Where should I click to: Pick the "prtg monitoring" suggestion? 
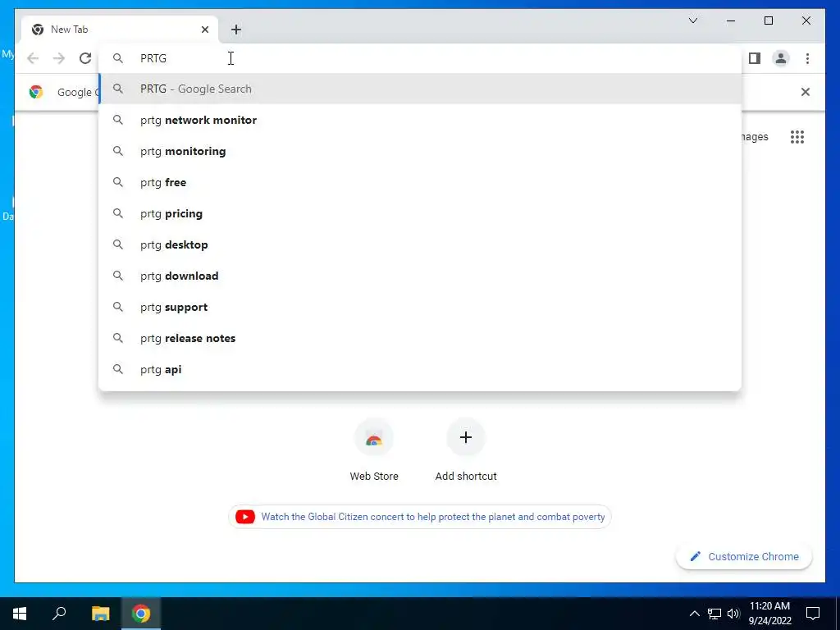tap(421, 151)
